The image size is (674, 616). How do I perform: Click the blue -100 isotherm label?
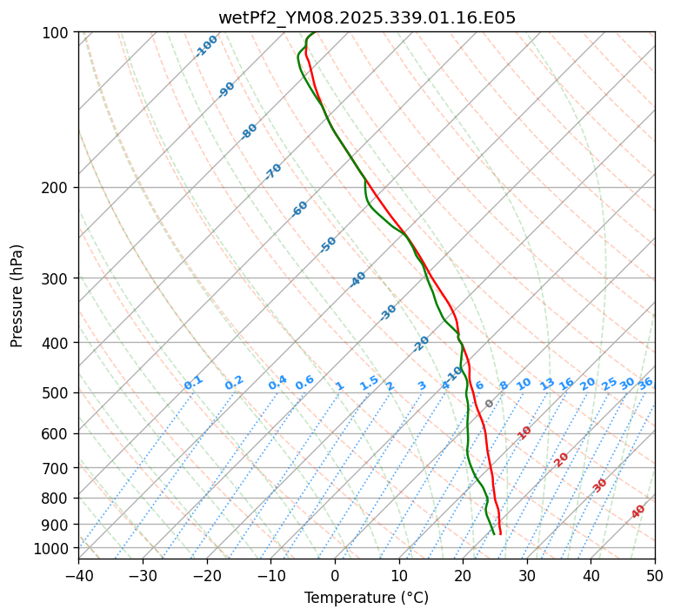click(206, 46)
